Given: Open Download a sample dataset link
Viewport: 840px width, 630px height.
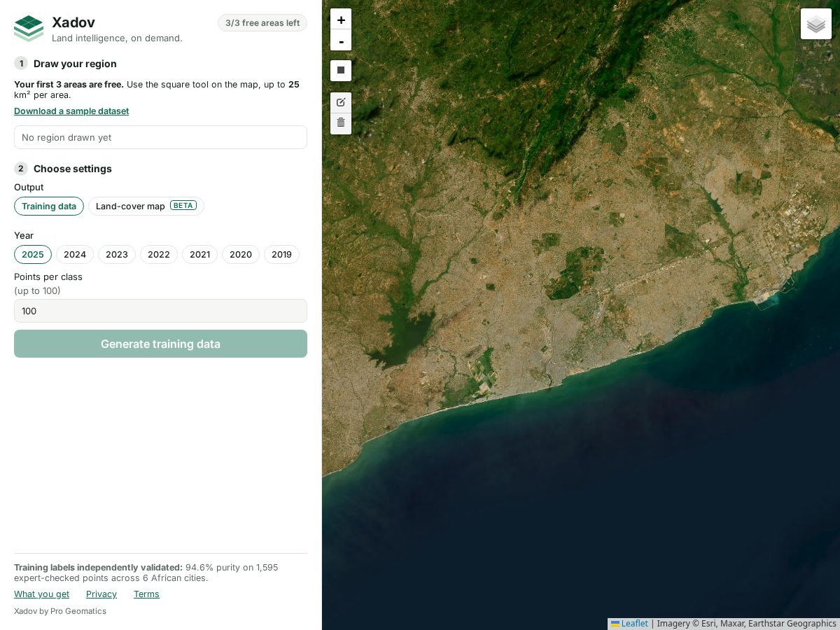Looking at the screenshot, I should (x=71, y=111).
